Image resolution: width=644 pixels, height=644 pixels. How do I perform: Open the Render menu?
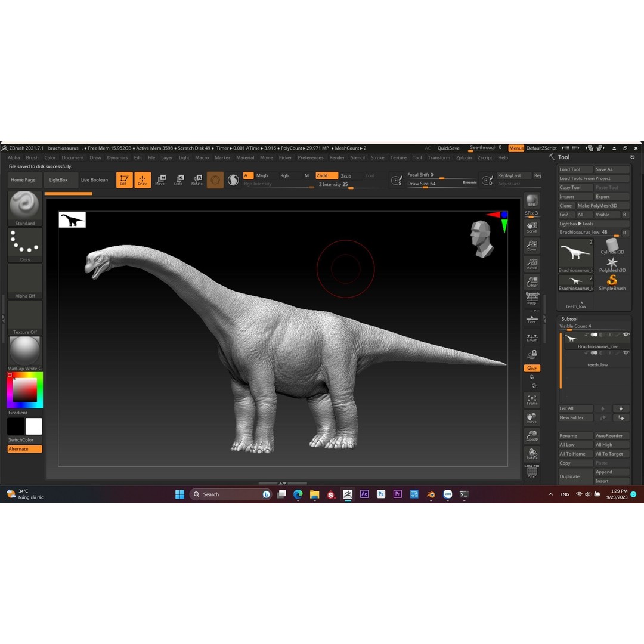coord(337,157)
